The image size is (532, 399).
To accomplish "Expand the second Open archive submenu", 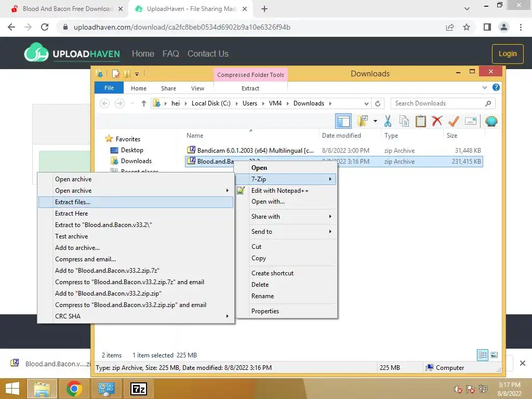I will [x=136, y=191].
